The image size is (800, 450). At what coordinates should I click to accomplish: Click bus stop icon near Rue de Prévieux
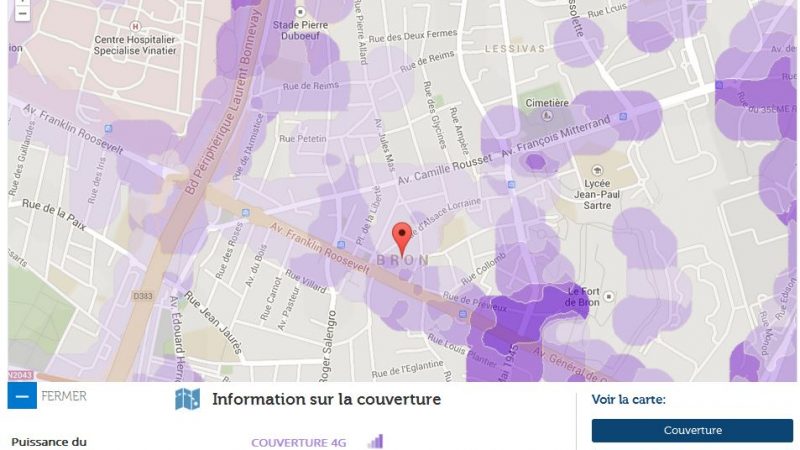point(463,314)
